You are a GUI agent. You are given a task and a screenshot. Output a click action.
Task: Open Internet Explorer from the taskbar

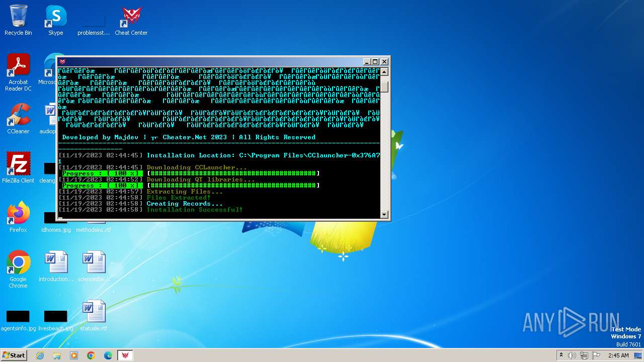(x=40, y=355)
